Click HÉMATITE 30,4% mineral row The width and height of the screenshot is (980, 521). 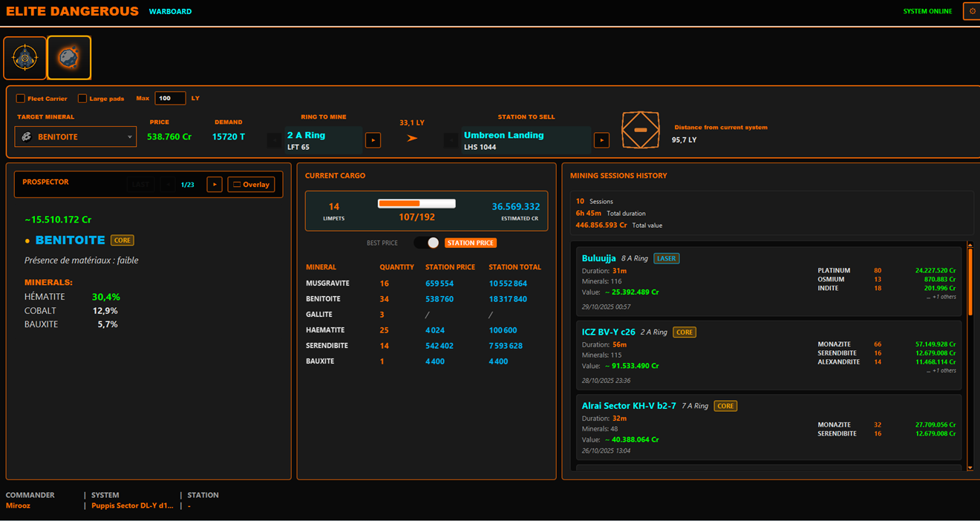pyautogui.click(x=72, y=297)
